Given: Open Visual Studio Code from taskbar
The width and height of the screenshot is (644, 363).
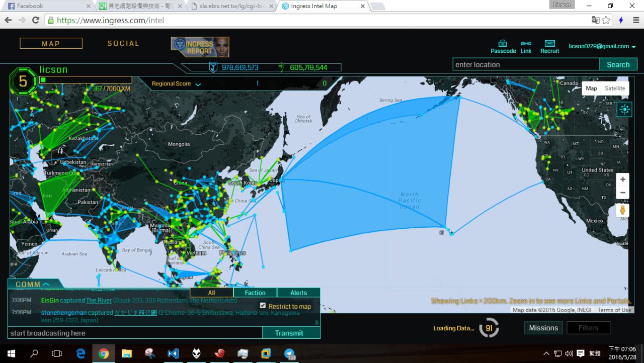Looking at the screenshot, I should (173, 353).
